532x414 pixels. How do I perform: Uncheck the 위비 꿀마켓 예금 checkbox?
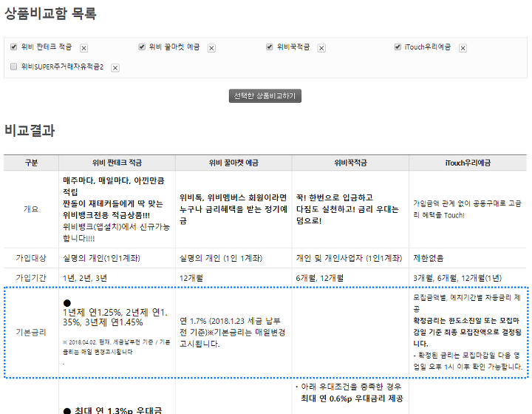click(x=142, y=47)
